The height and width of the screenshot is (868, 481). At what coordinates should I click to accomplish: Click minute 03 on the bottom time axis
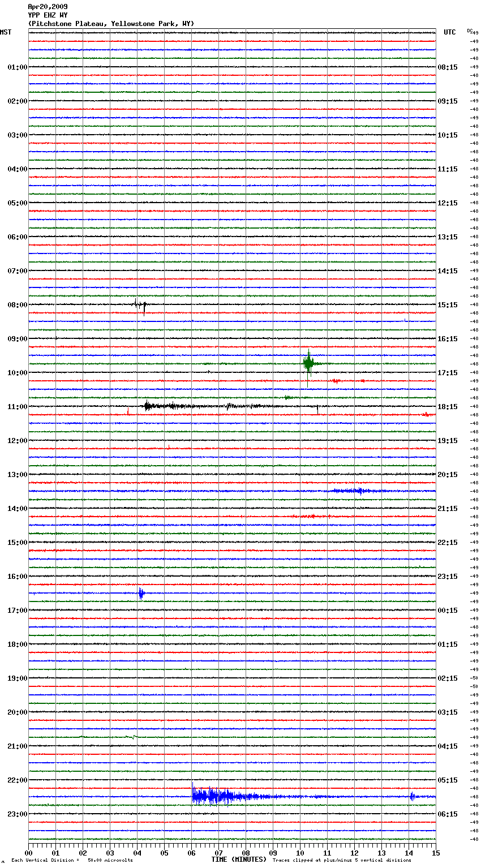click(110, 853)
